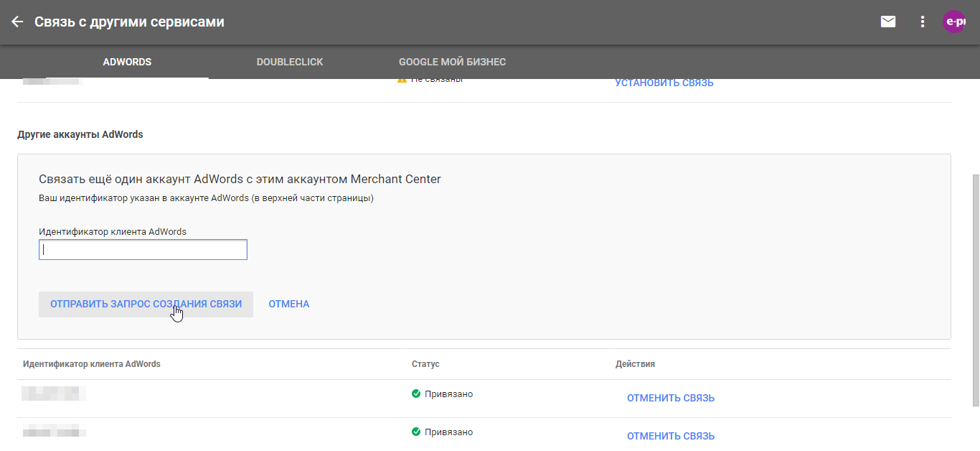
Task: Click the УСТАНОВИТЬ СВЯЗЬ link
Action: click(664, 83)
